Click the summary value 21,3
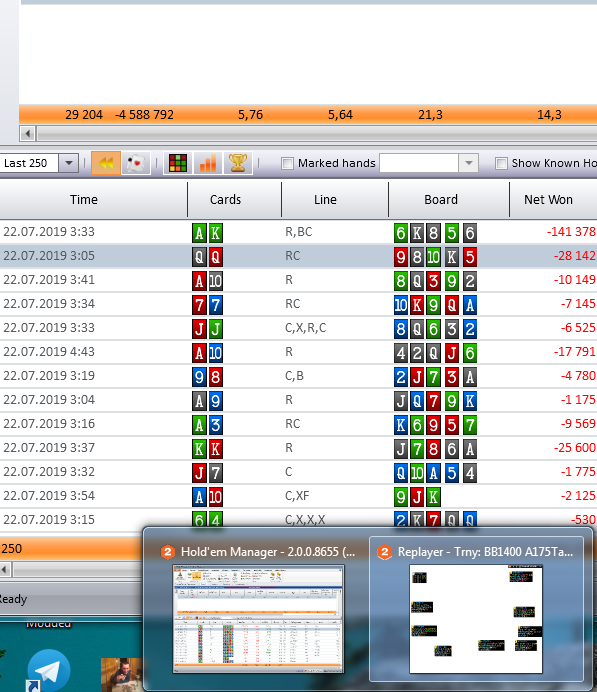Image resolution: width=597 pixels, height=692 pixels. (430, 115)
